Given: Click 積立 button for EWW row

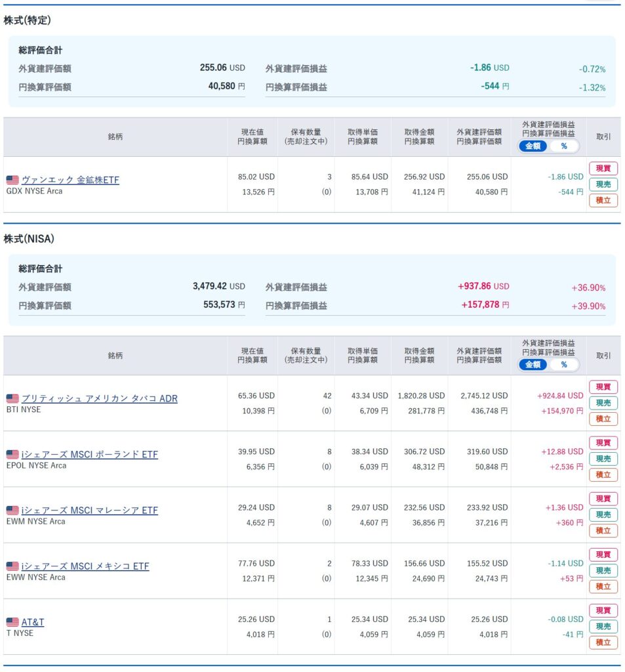Looking at the screenshot, I should pos(603,586).
